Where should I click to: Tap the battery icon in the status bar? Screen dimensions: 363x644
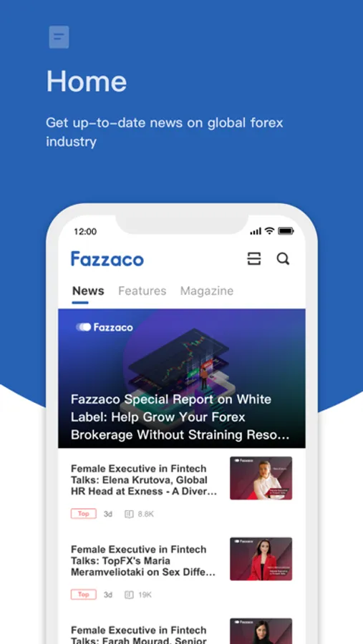[x=286, y=231]
